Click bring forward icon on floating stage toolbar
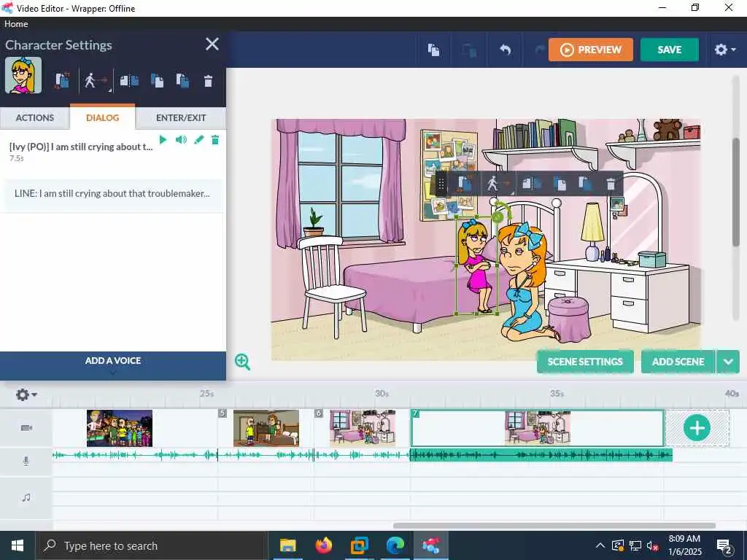 [560, 184]
